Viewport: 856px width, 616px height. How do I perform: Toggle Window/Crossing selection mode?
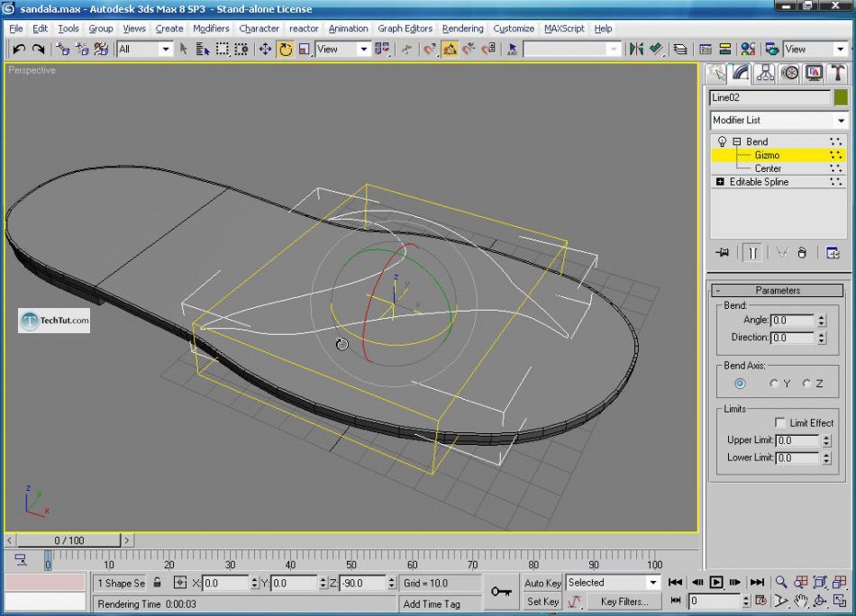pos(241,50)
